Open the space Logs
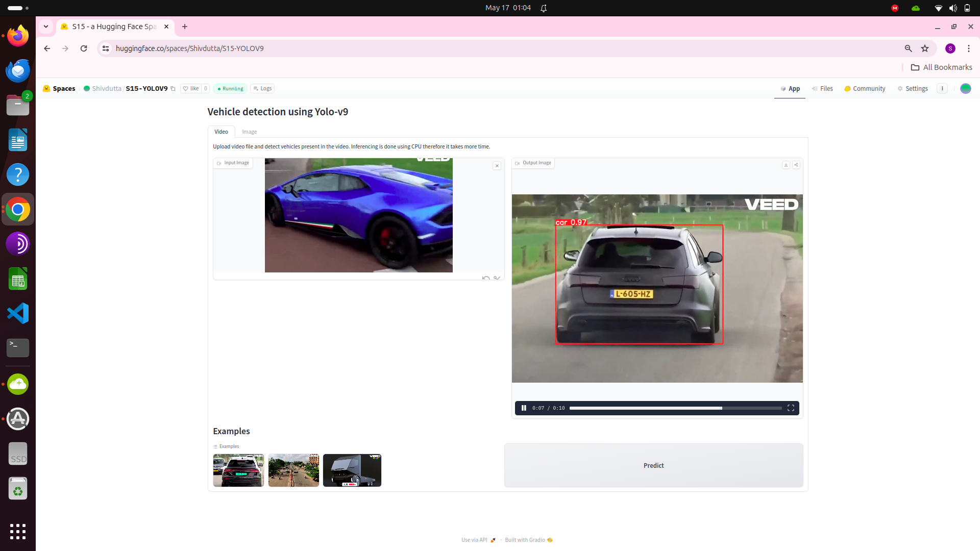 [x=262, y=89]
